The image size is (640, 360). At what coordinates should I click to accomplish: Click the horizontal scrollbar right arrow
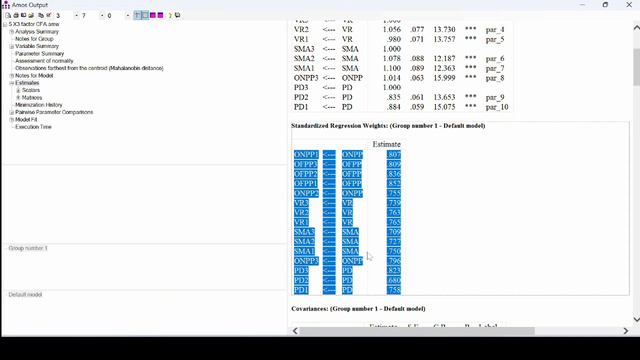(x=626, y=331)
